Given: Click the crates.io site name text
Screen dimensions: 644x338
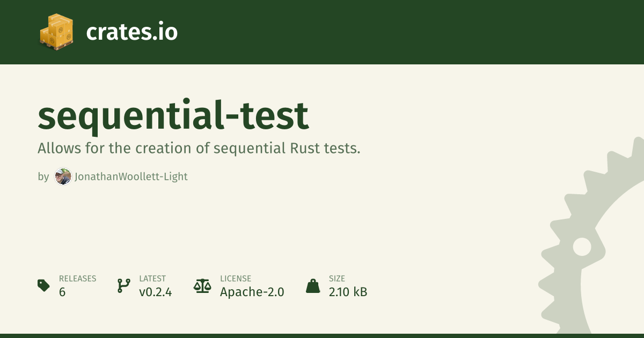Looking at the screenshot, I should coord(131,32).
